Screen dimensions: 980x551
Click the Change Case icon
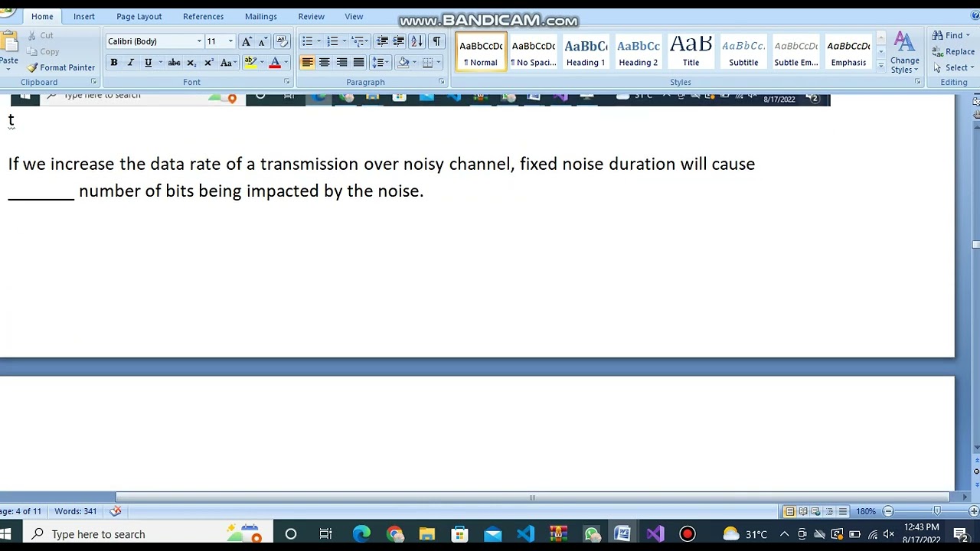pos(227,63)
